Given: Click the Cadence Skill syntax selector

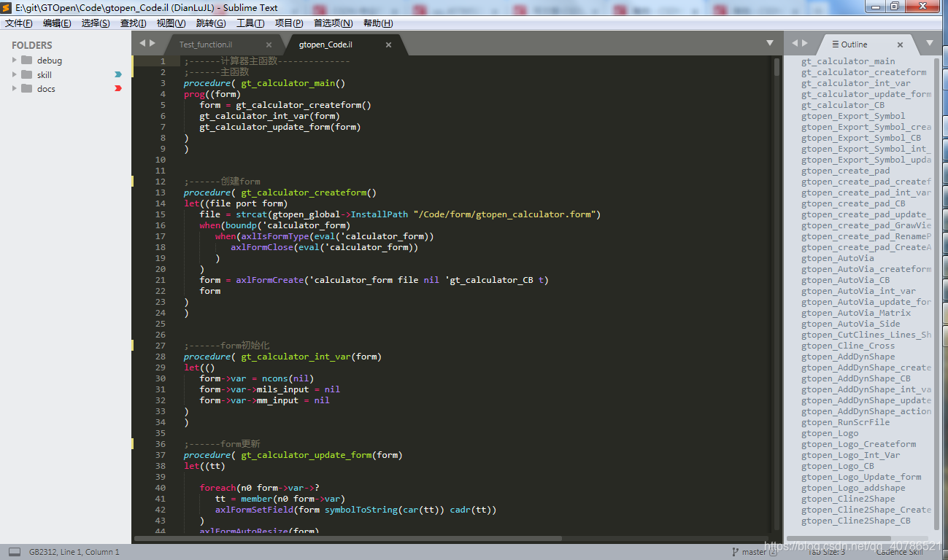Looking at the screenshot, I should click(x=899, y=552).
